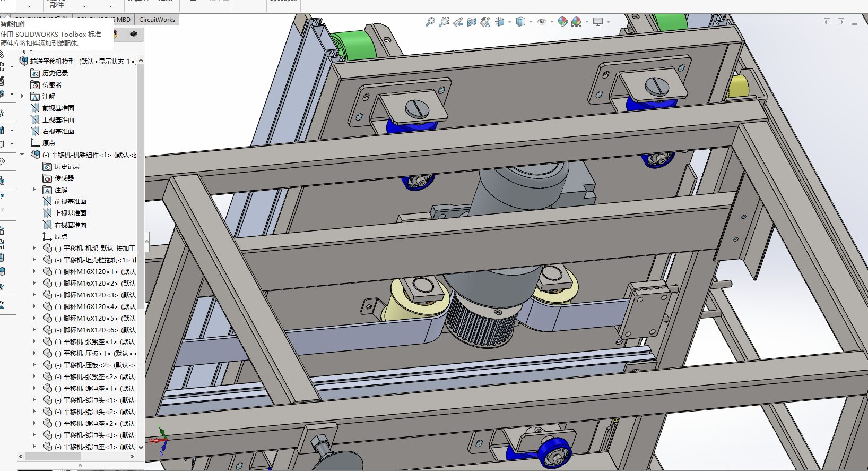
Task: Activate the Zoom to Area tool
Action: coord(444,22)
